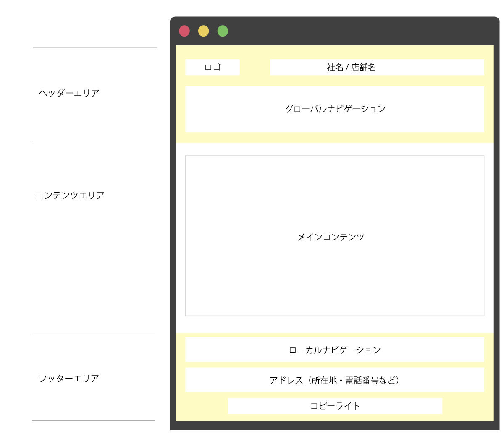
Task: Click the ロゴ box in header
Action: point(213,67)
